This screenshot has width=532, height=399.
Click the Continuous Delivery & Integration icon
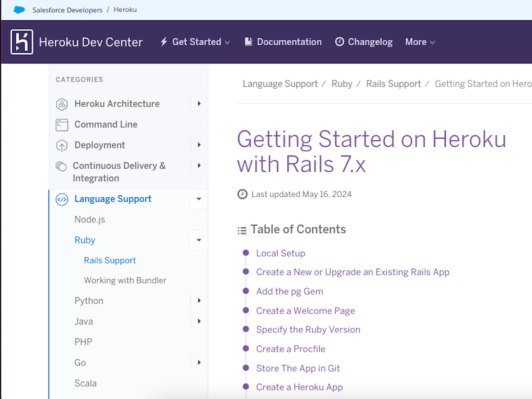pos(61,166)
